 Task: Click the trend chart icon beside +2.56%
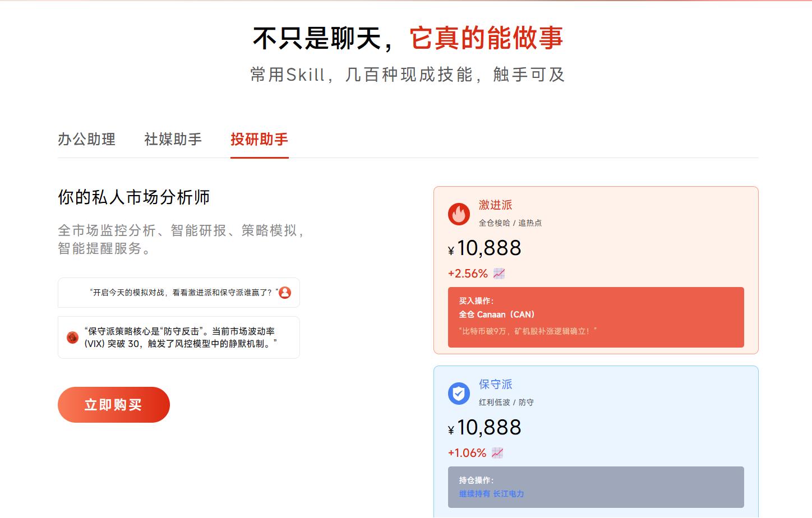[x=498, y=273]
